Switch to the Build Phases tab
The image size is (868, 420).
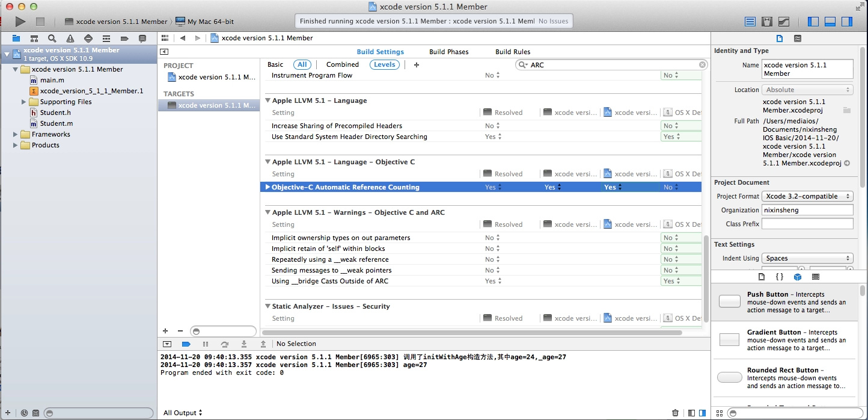click(449, 52)
